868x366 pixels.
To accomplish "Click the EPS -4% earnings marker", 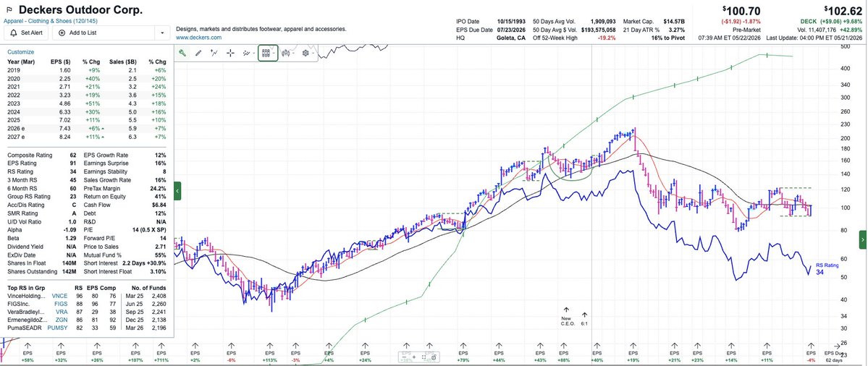I will (x=811, y=353).
